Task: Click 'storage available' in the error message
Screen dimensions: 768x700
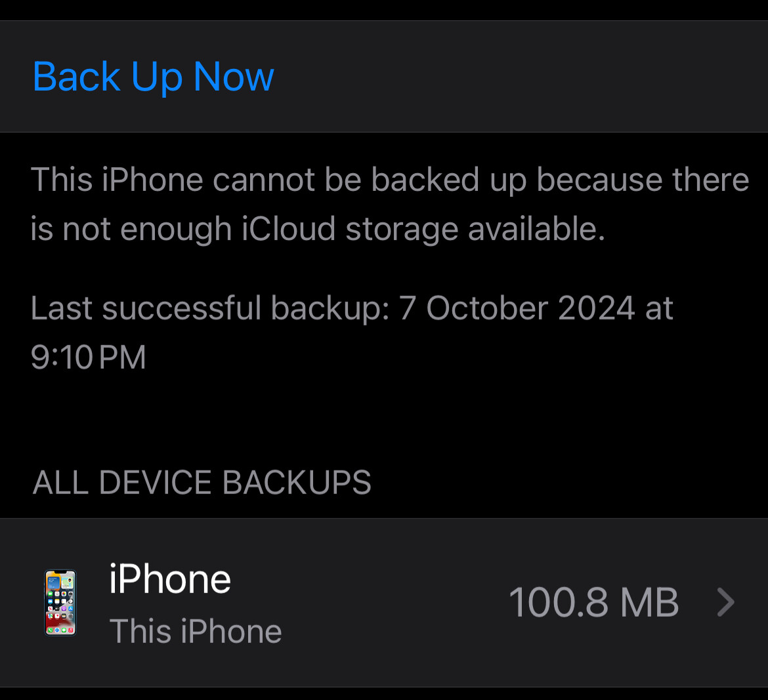Action: 475,228
